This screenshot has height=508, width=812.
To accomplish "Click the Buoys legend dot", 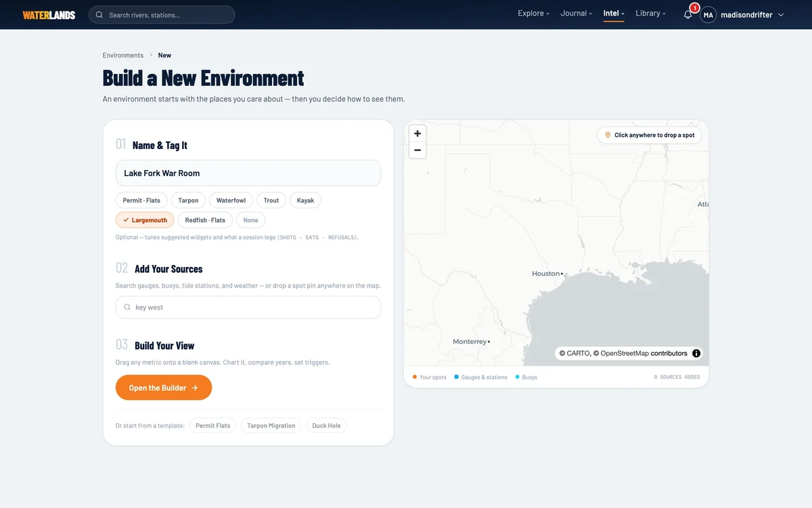I will tap(518, 377).
